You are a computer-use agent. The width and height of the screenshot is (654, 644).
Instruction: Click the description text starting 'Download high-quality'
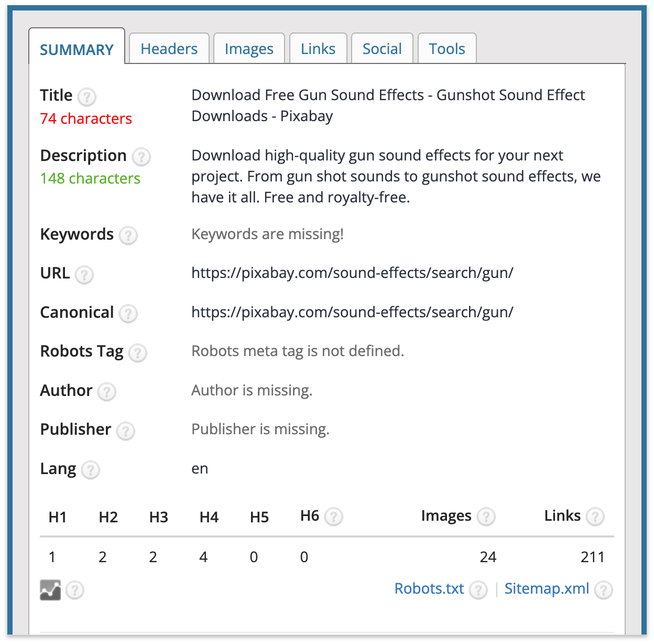tap(396, 176)
